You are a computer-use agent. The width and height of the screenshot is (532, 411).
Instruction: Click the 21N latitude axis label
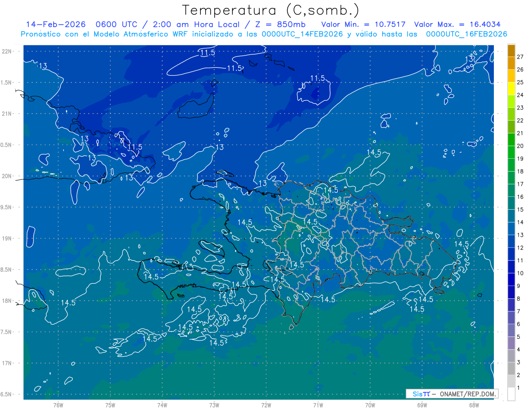(8, 114)
